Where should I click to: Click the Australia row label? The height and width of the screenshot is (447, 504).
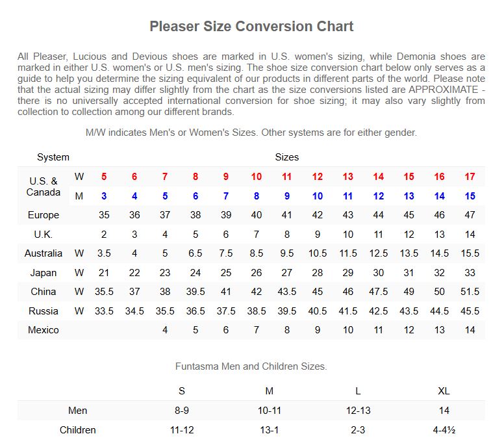coord(44,253)
